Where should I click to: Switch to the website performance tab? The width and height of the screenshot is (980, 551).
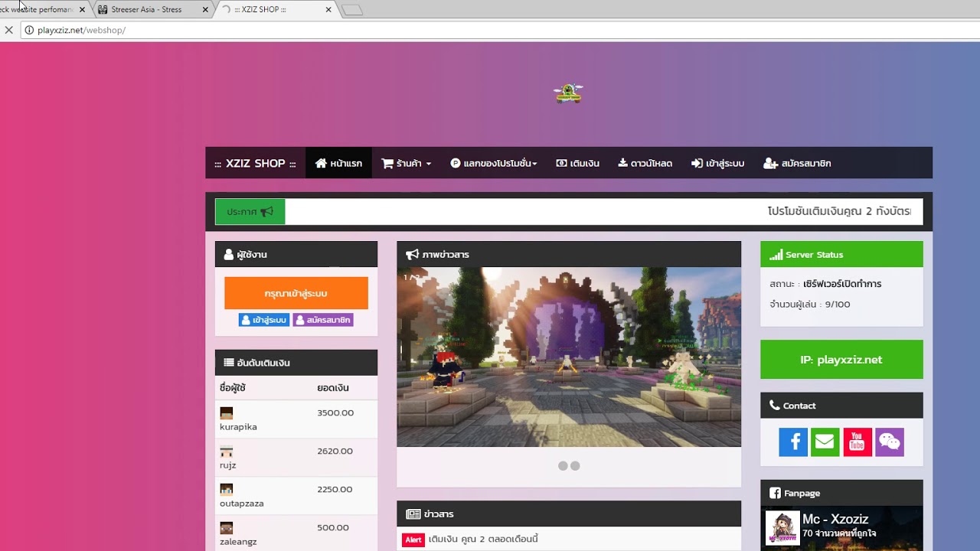point(42,10)
